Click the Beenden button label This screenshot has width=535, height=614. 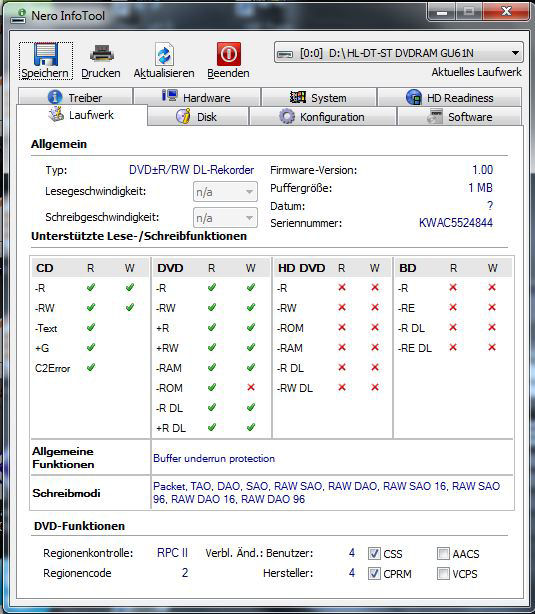(x=228, y=73)
